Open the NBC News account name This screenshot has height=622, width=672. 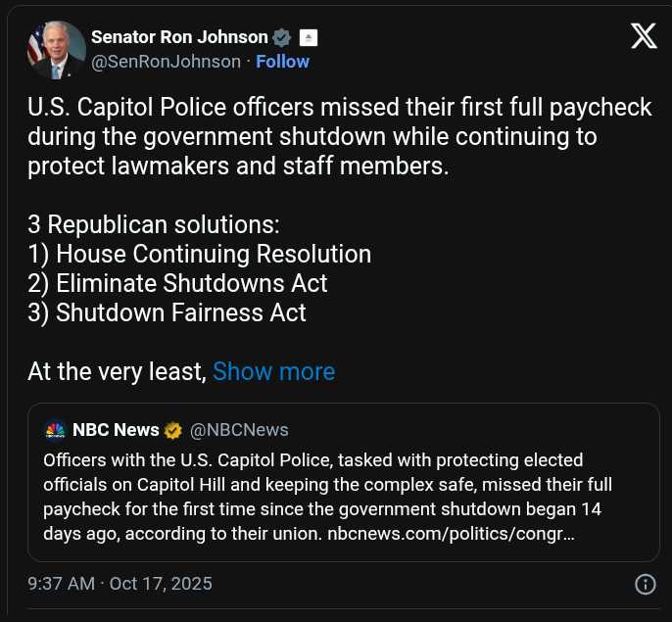pos(116,430)
